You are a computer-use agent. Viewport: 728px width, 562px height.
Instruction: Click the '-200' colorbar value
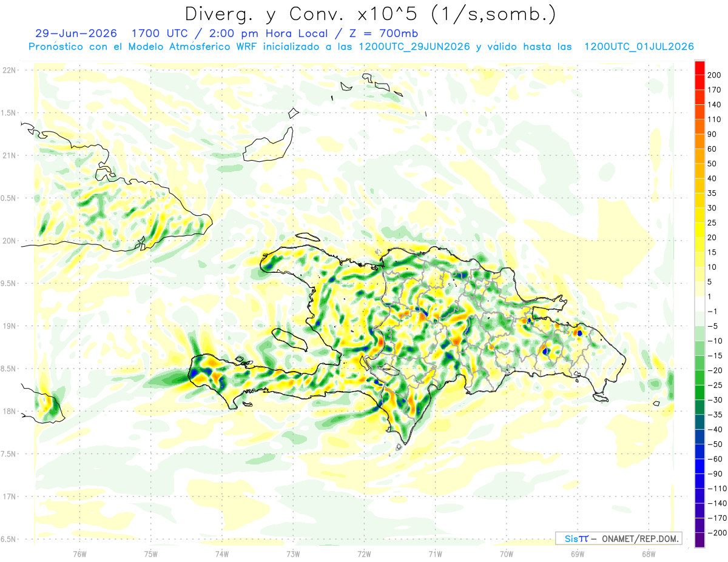[x=716, y=533]
